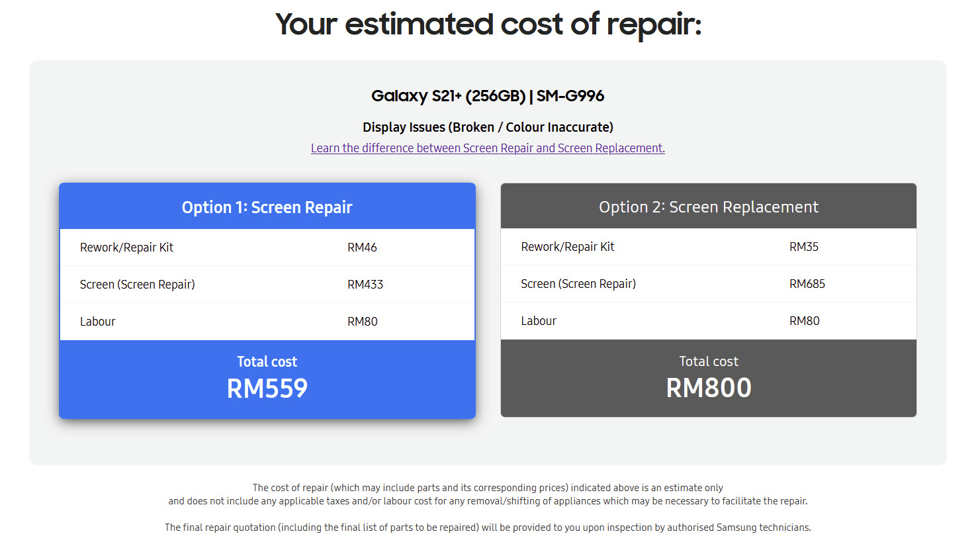Click the RM433 screen repair price
The width and height of the screenshot is (980, 552).
pyautogui.click(x=365, y=285)
